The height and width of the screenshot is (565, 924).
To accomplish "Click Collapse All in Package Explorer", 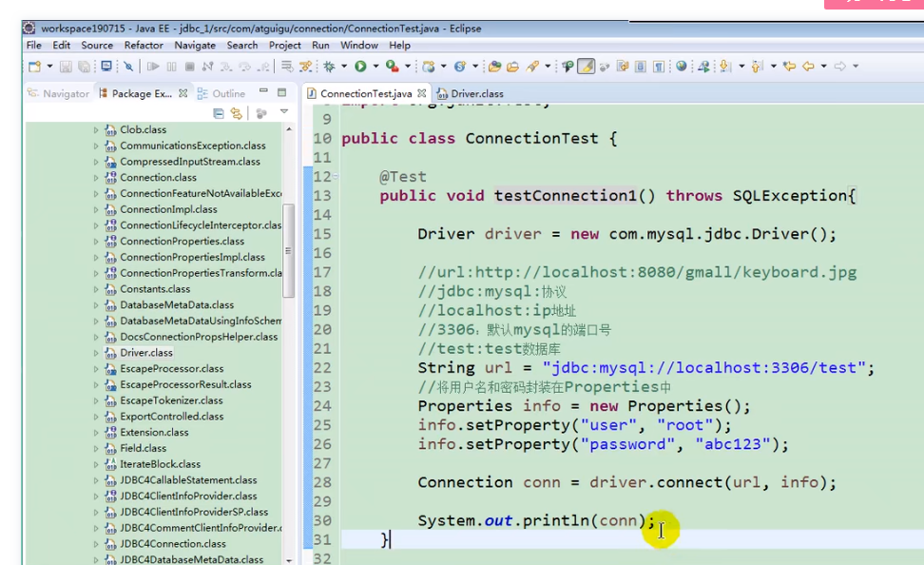I will 218,113.
